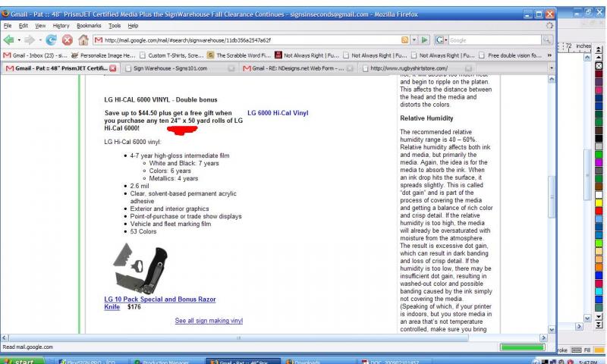607x364 pixels.
Task: Pick the white swatch in background palette
Action: tap(599, 195)
